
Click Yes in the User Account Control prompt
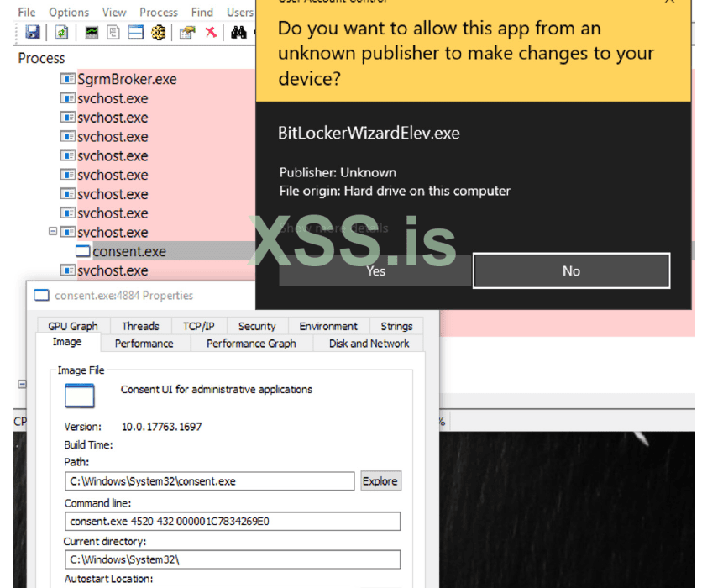[375, 271]
